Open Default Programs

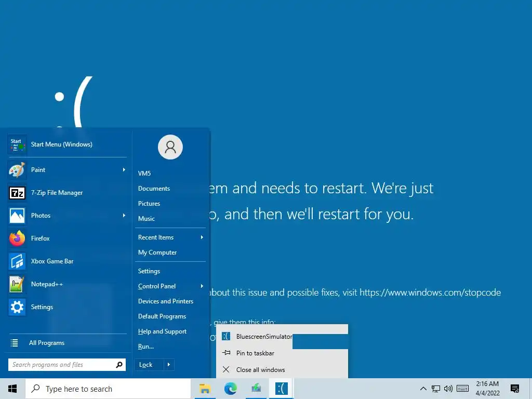162,316
